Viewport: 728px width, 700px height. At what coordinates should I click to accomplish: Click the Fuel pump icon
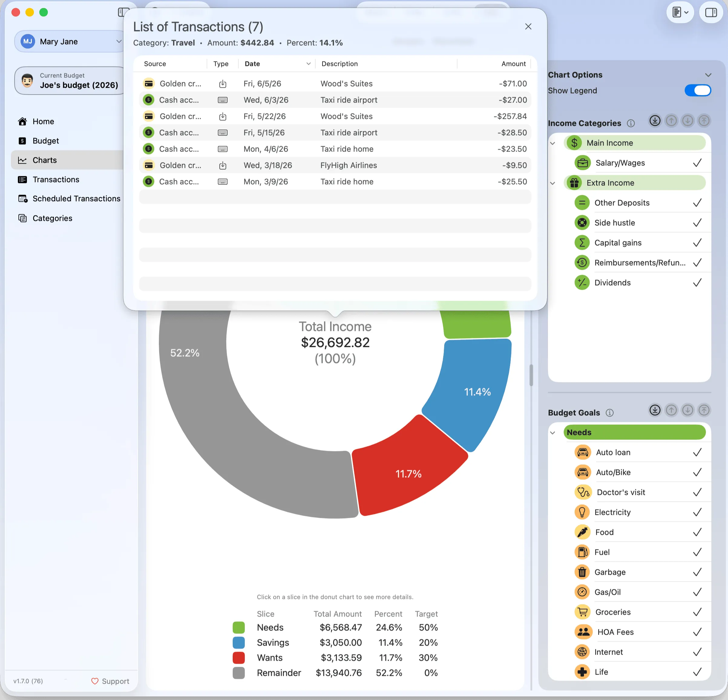(582, 552)
